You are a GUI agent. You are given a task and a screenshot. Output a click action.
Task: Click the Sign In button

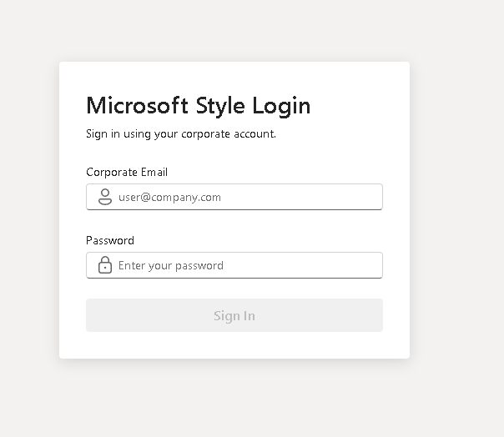coord(234,315)
